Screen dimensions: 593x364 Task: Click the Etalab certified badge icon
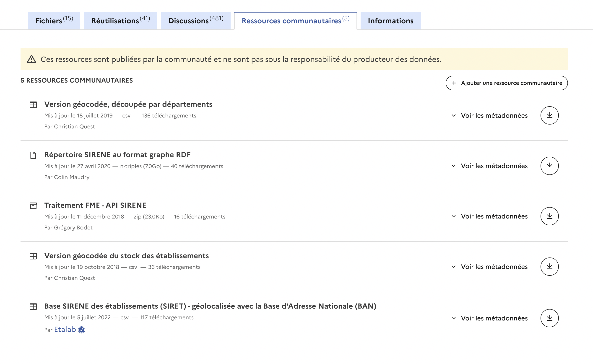coord(82,330)
